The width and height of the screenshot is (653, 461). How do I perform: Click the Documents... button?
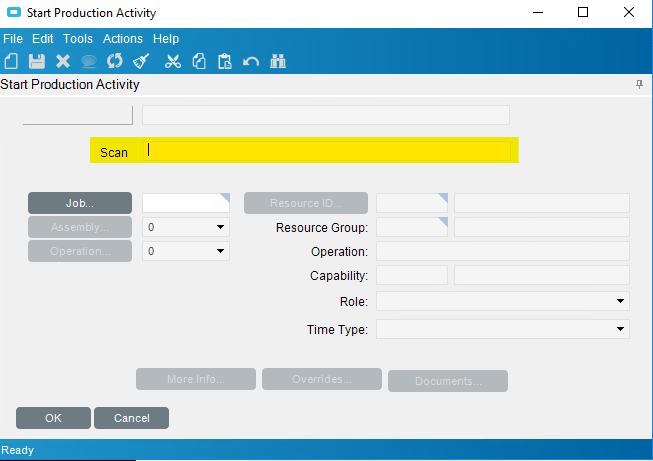448,381
